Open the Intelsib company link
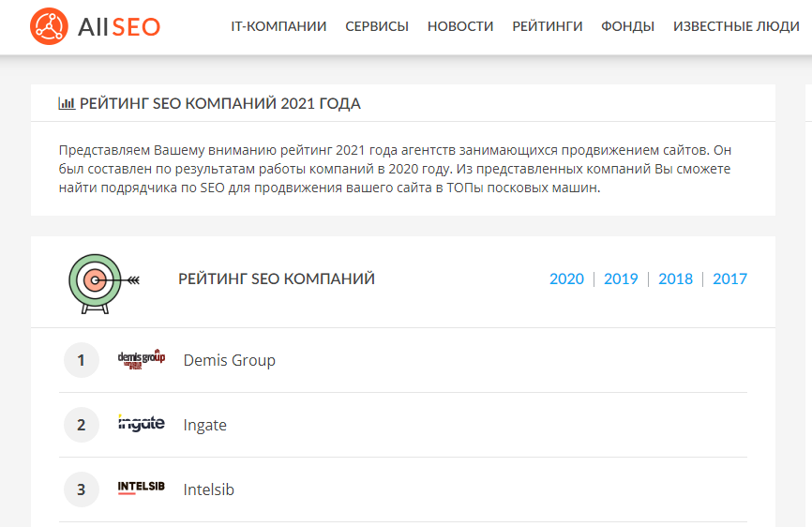Screen dimensions: 812x527 (x=209, y=489)
